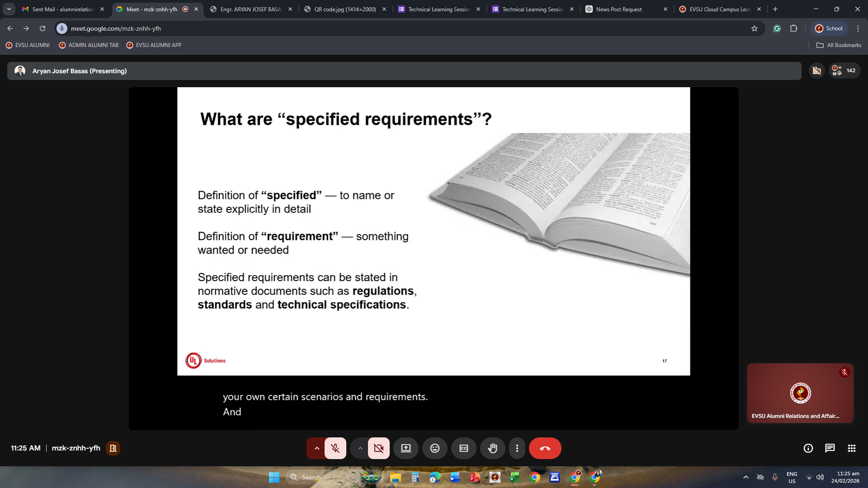Raise hand in the meeting
The image size is (868, 488).
pos(492,448)
